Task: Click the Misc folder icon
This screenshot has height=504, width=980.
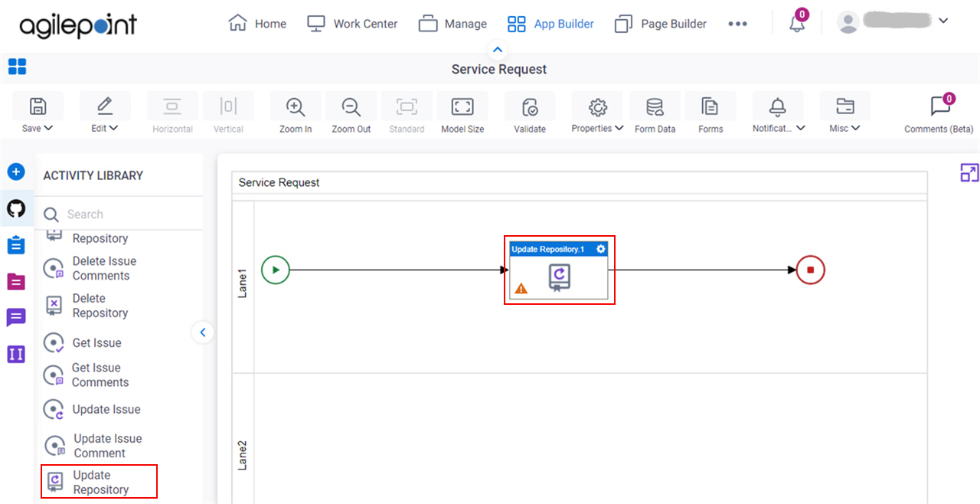Action: (845, 106)
